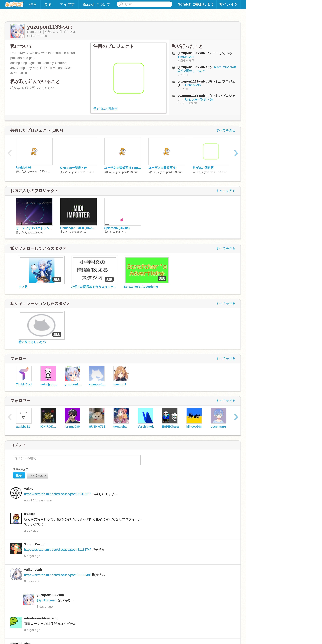This screenshot has height=644, width=322.
Task: Open gentacba follower avatar
Action: [x=121, y=416]
